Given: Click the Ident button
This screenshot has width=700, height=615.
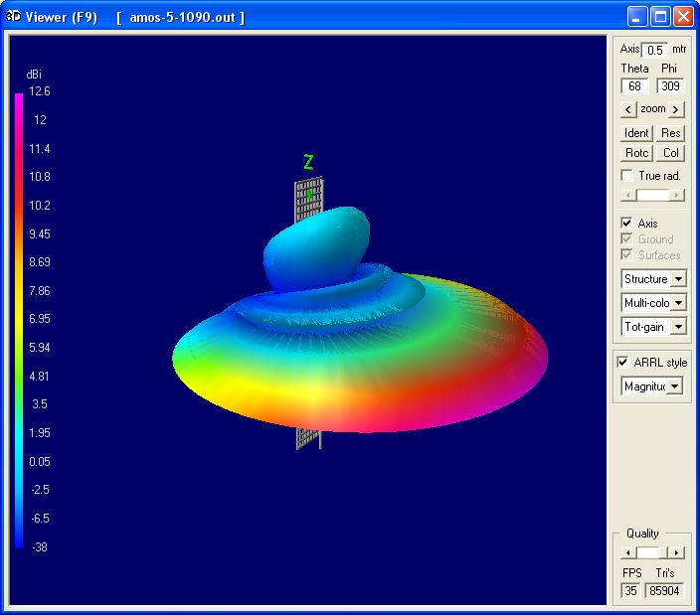Looking at the screenshot, I should pos(636,133).
